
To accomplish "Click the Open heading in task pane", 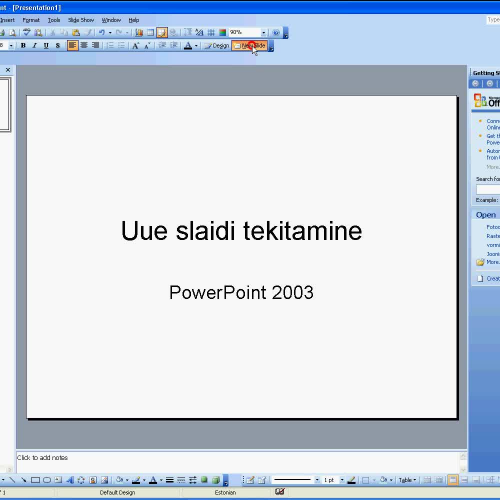I will (486, 215).
